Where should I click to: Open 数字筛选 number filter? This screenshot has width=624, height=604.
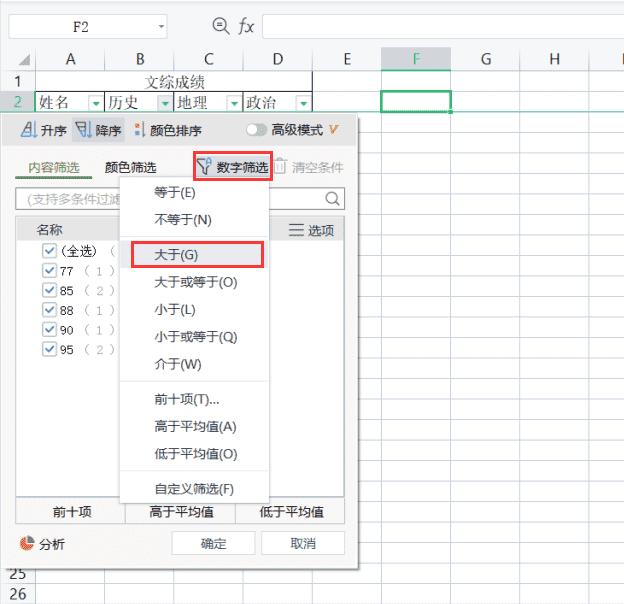click(233, 167)
